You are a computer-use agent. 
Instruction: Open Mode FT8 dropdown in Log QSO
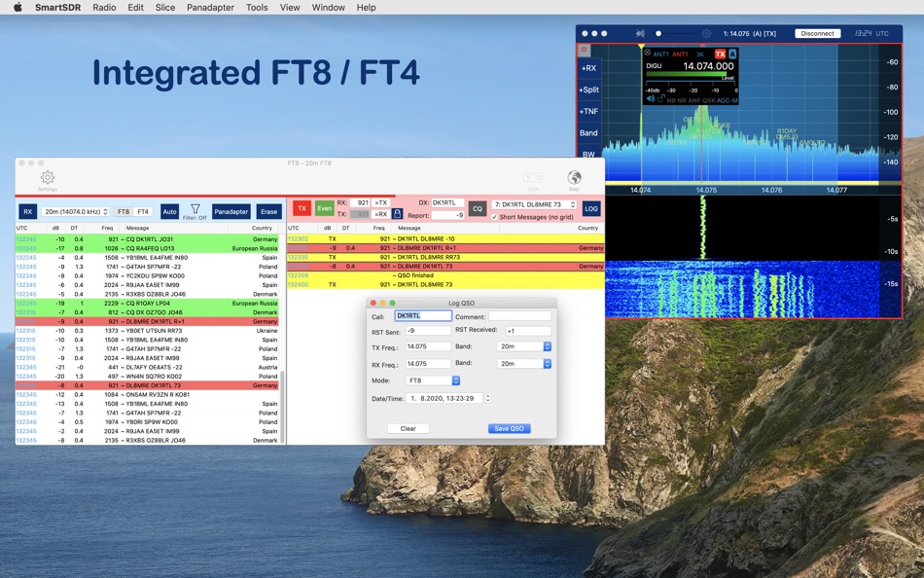tap(433, 381)
